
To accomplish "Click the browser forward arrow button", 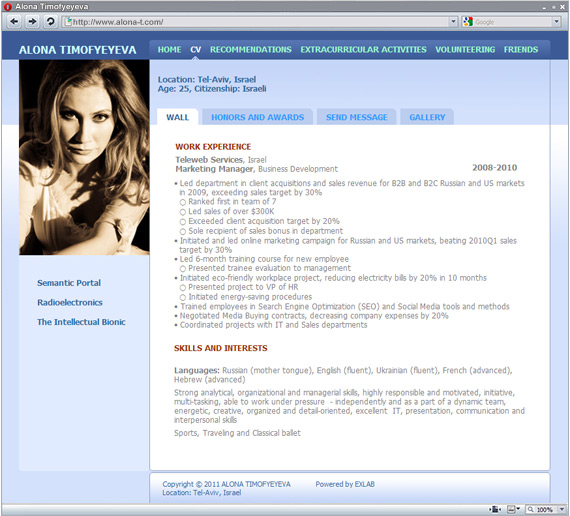I will click(32, 21).
